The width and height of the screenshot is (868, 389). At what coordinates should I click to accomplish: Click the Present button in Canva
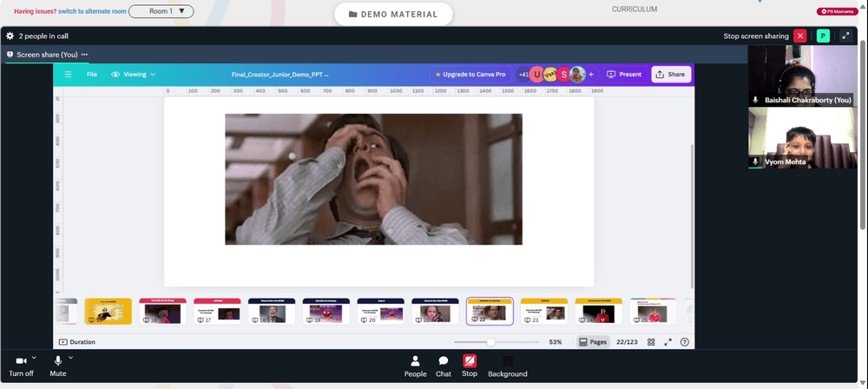tap(625, 75)
